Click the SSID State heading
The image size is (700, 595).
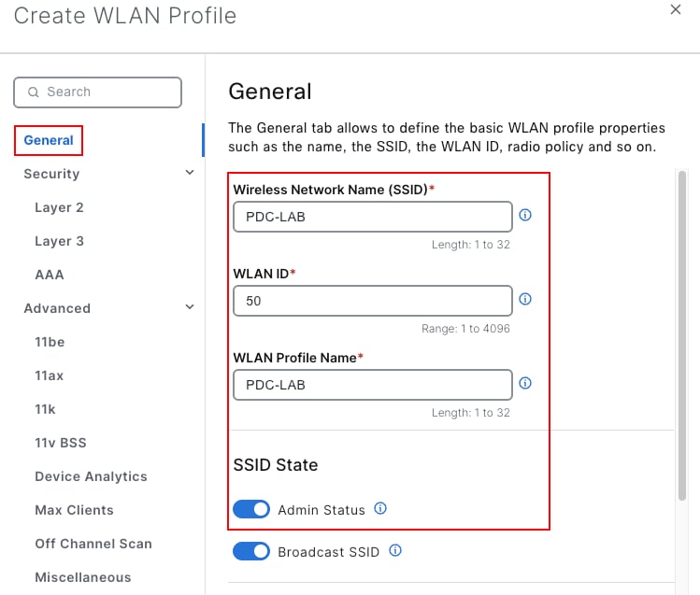(x=276, y=465)
